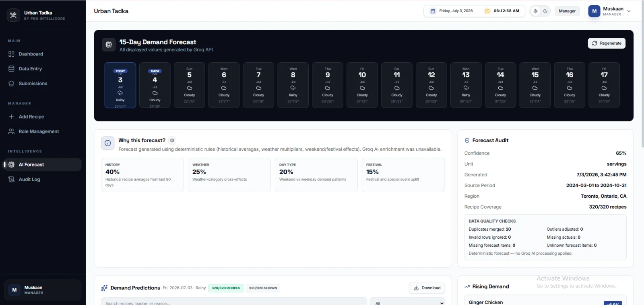
Task: Click the 320/320 RECIPES badge
Action: (226, 288)
